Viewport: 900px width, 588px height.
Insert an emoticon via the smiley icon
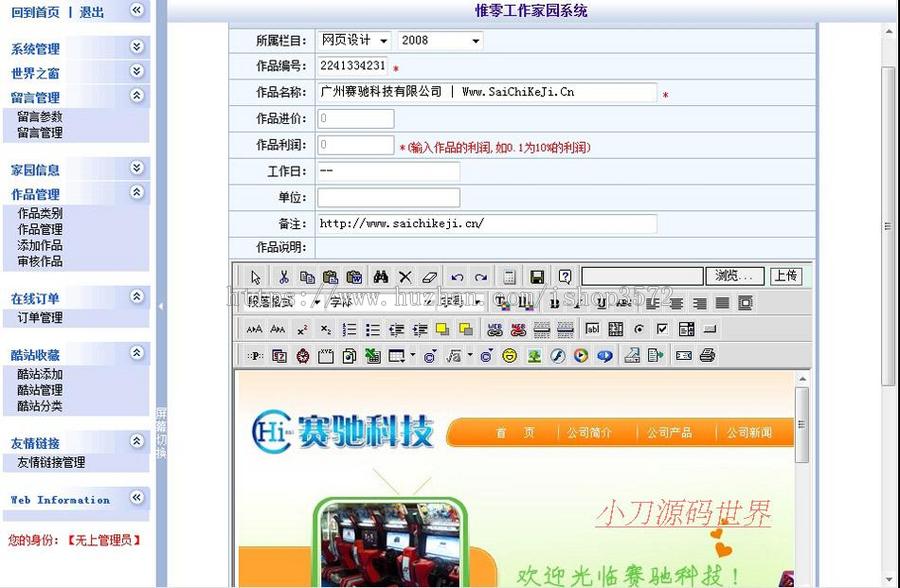[508, 356]
